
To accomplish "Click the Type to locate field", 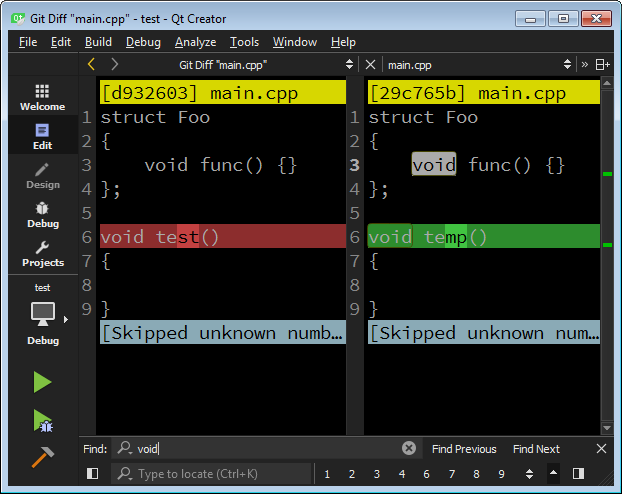I will click(x=211, y=474).
